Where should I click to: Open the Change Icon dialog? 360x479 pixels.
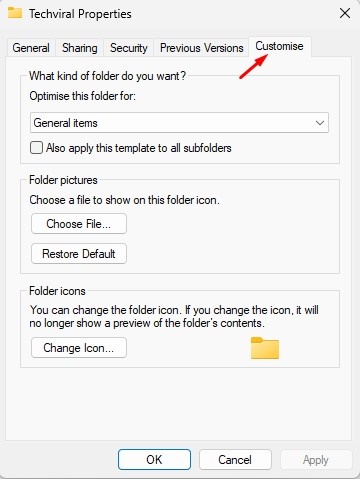coord(79,348)
